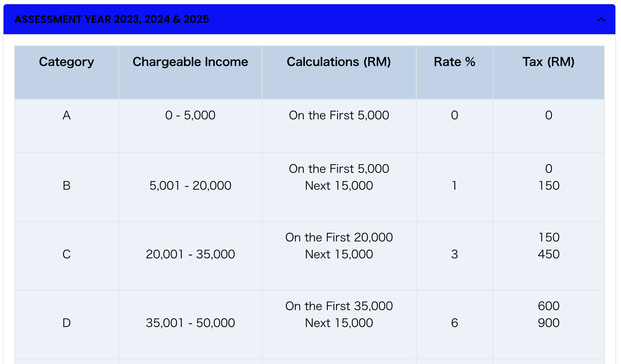The height and width of the screenshot is (364, 621).
Task: Select the 'On the First 35,000' calculation text
Action: point(339,306)
